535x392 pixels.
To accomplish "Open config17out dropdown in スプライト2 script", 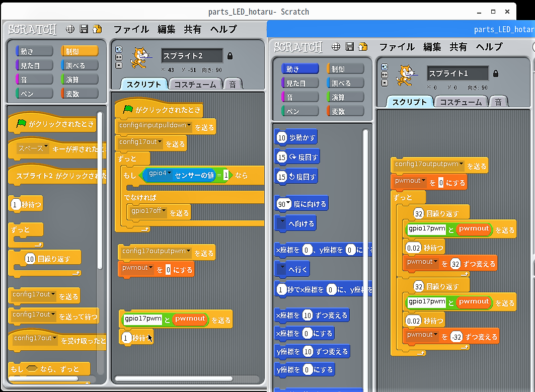I will click(x=160, y=142).
